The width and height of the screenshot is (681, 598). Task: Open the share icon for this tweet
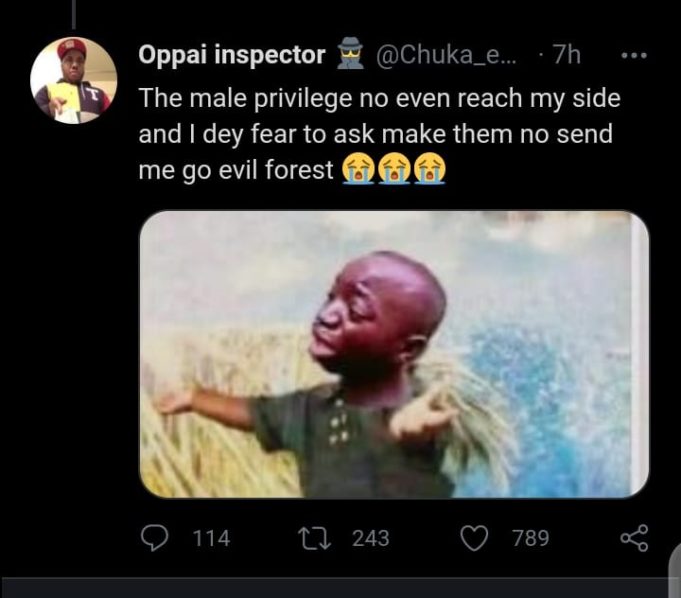coord(634,538)
